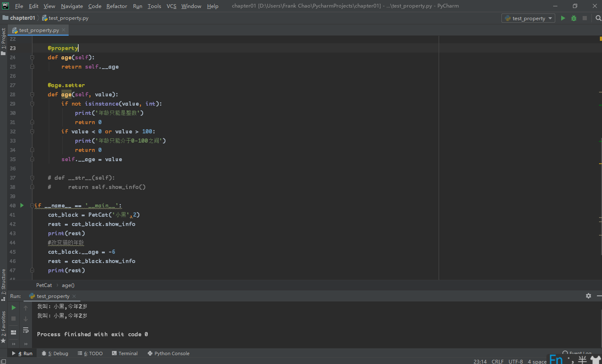
Task: Open Run panel settings gear
Action: coord(589,296)
